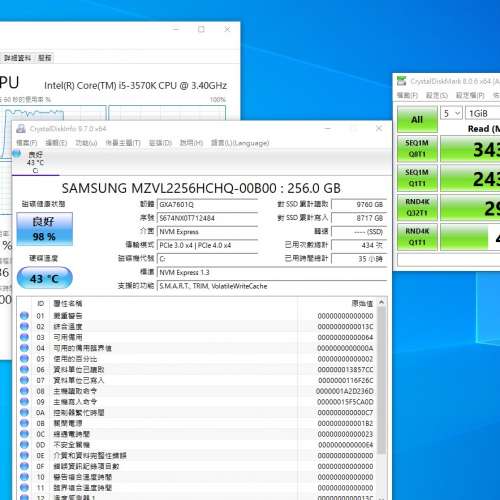Viewport: 500px width, 500px height.
Task: Click total host writes value 8717 GB
Action: click(x=359, y=218)
